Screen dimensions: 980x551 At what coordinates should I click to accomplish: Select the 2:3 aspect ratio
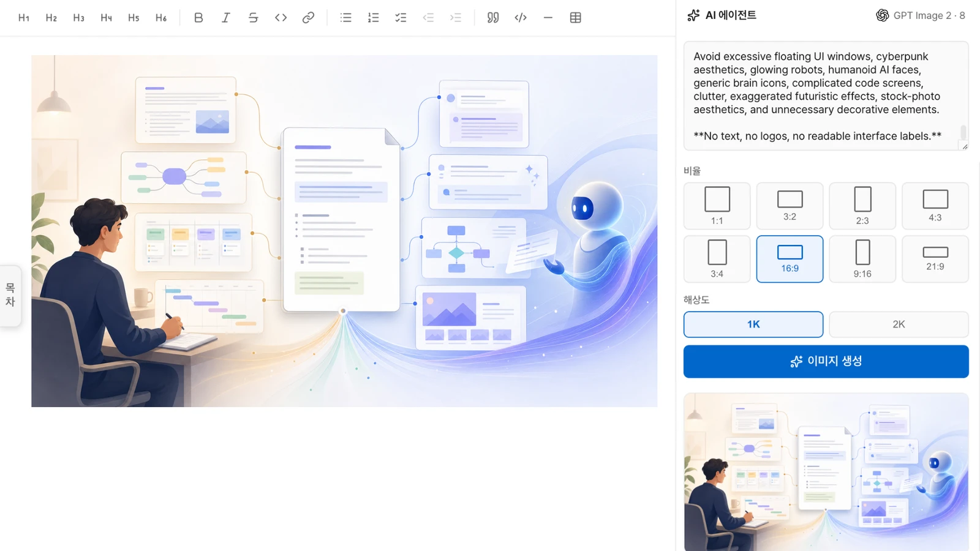click(x=862, y=206)
